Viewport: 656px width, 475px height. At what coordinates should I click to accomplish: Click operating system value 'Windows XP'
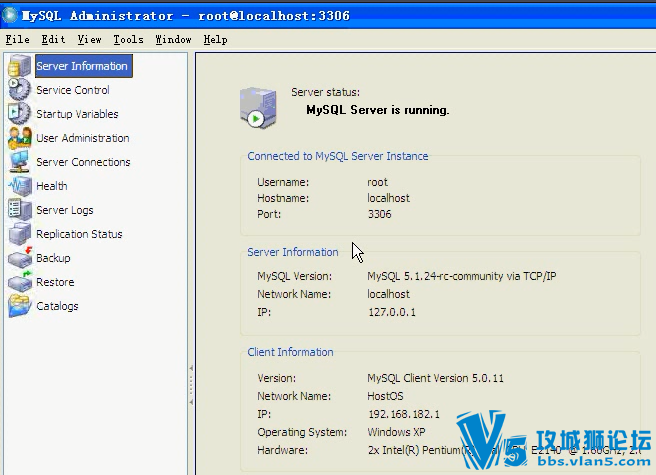coord(396,432)
